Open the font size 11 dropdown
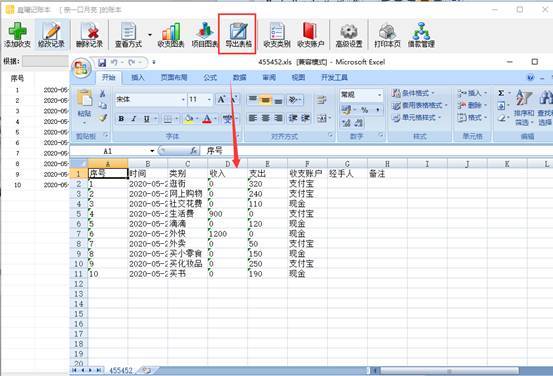Screen dimensions: 553x376 click(209, 100)
